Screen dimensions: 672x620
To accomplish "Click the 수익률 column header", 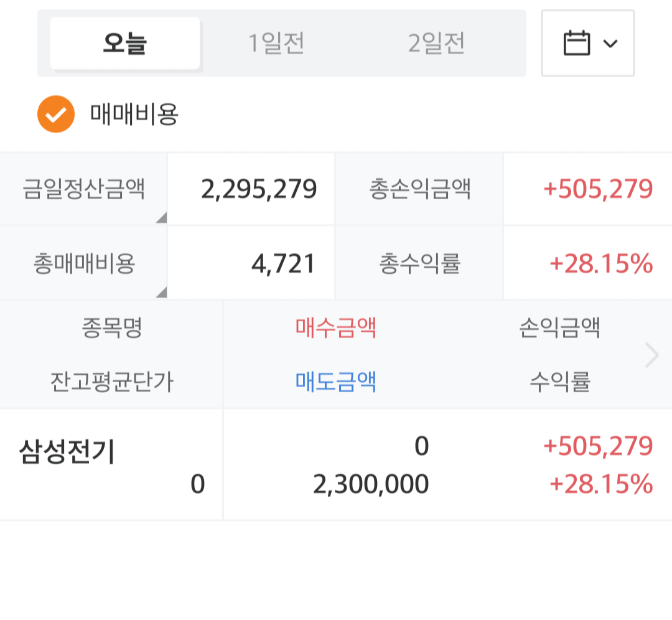I will (x=559, y=381).
